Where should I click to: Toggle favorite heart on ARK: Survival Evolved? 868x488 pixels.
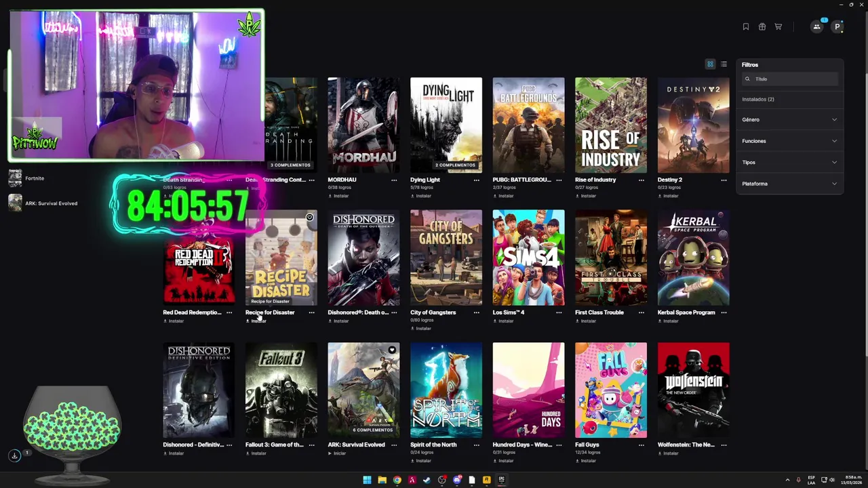tap(392, 350)
